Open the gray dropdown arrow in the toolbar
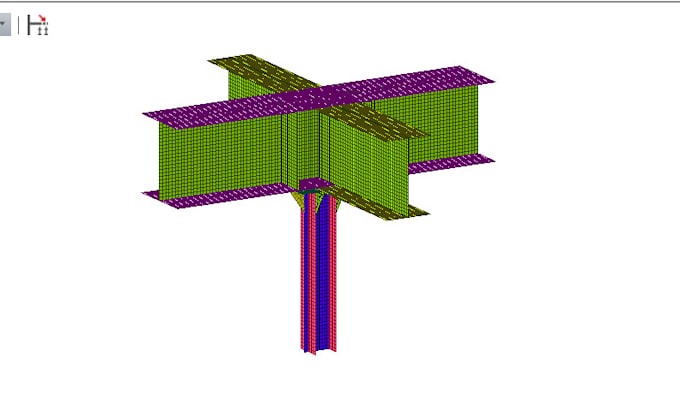The width and height of the screenshot is (680, 394). 4,25
